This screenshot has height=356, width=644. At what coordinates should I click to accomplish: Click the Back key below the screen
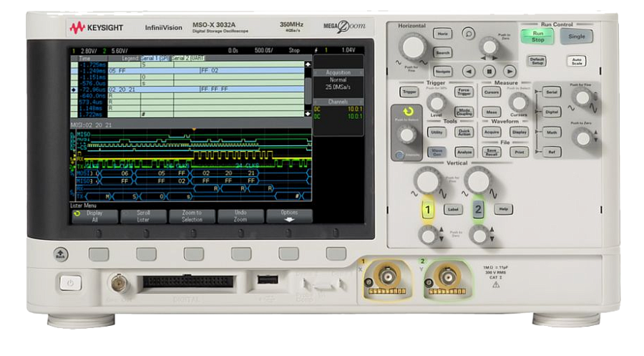(x=61, y=254)
